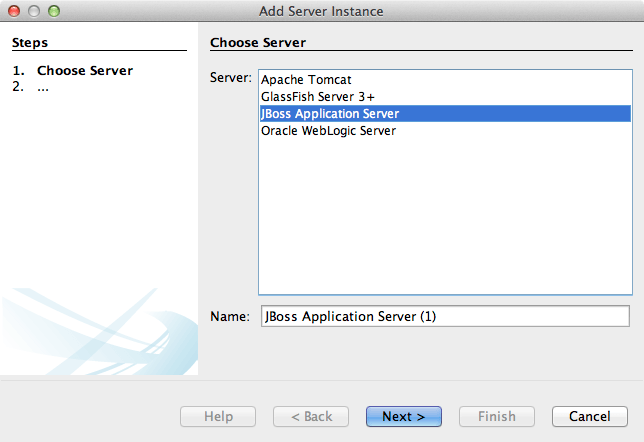Click the disabled Help button
644x442 pixels.
click(218, 417)
